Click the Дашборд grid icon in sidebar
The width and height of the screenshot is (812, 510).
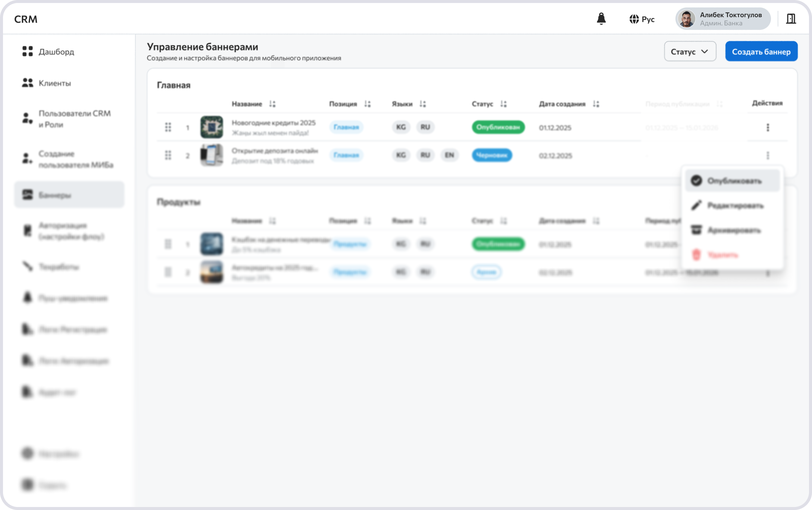click(x=28, y=52)
